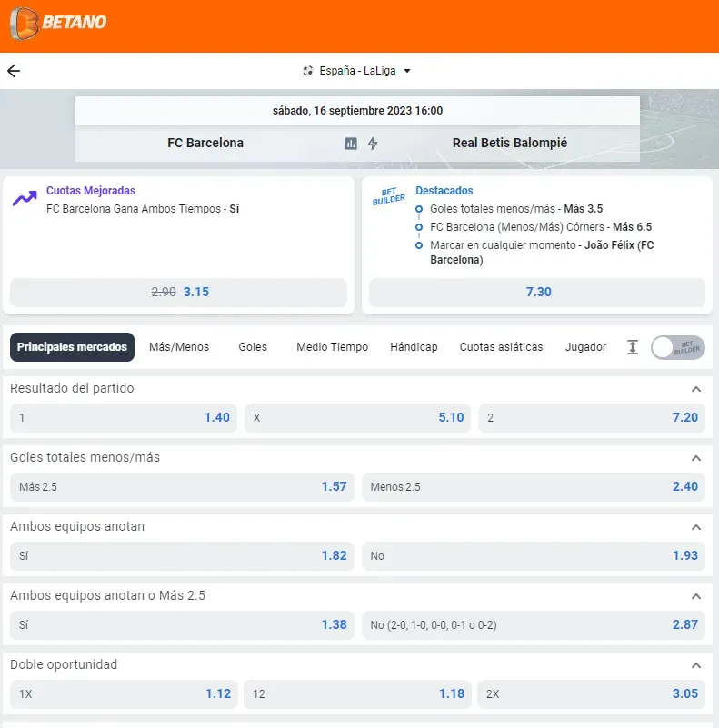
Task: Collapse the Ambos equipos anotan section
Action: [x=696, y=527]
